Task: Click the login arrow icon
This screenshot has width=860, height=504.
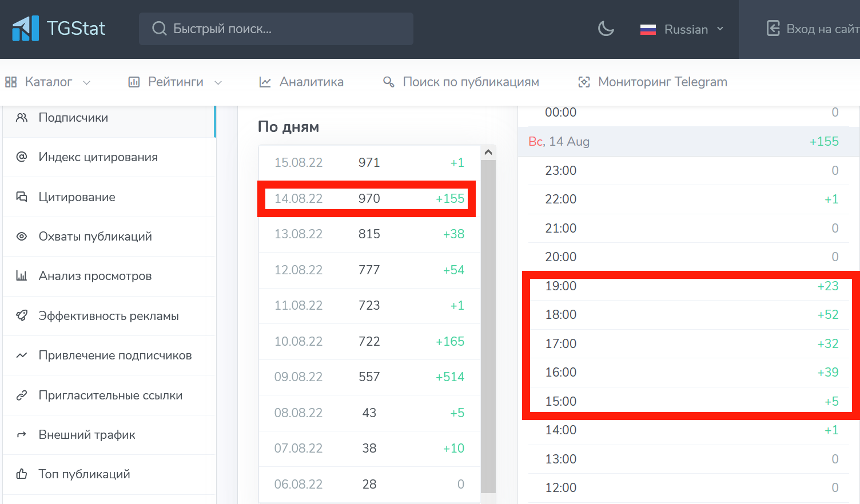Action: coord(773,28)
